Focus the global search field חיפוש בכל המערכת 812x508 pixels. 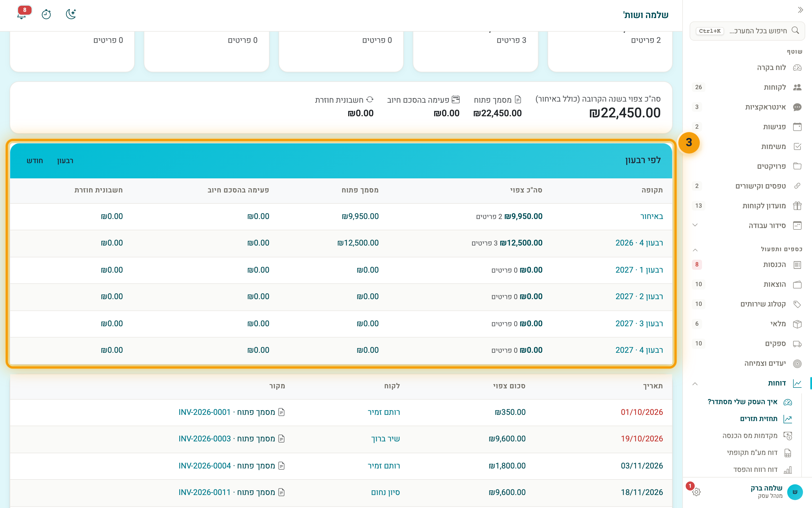coord(747,31)
